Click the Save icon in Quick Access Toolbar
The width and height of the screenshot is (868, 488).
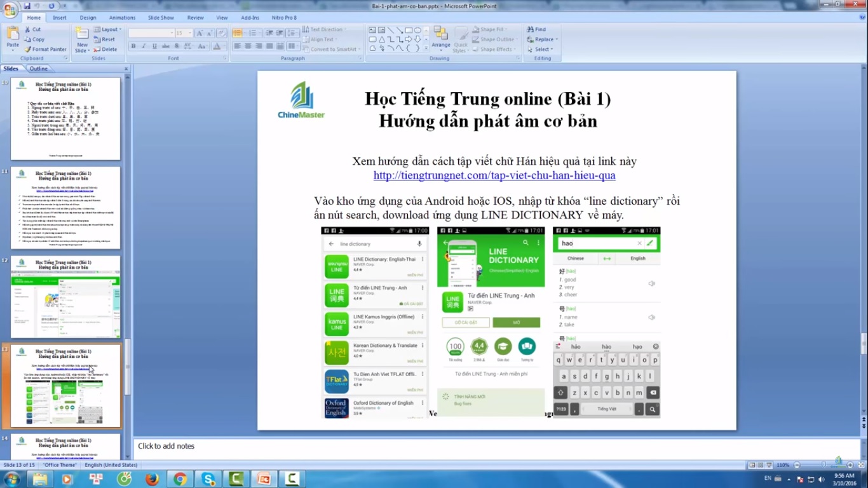point(27,6)
